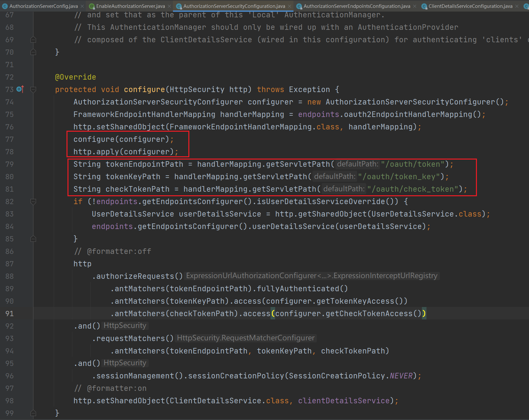
Task: Collapse the comment block fold at line 69
Action: coord(33,40)
